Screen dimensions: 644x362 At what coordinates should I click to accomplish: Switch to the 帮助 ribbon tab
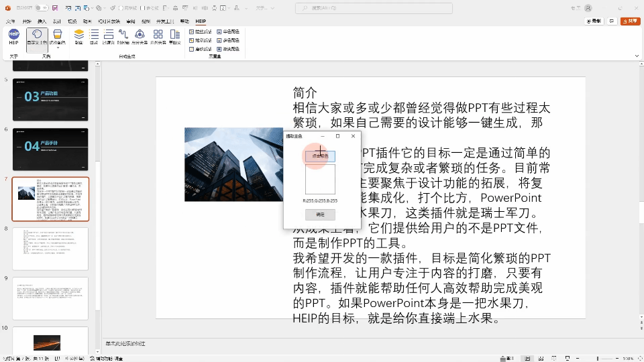point(184,21)
